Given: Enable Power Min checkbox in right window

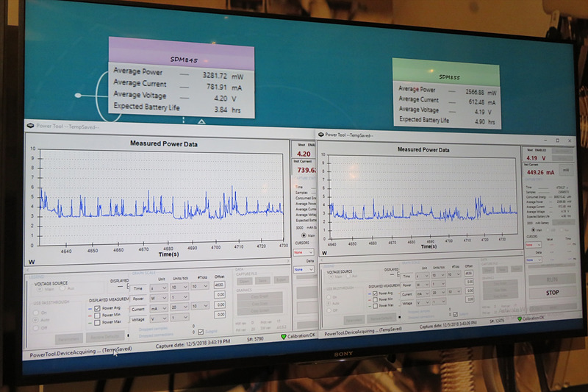Looking at the screenshot, I should [x=375, y=300].
